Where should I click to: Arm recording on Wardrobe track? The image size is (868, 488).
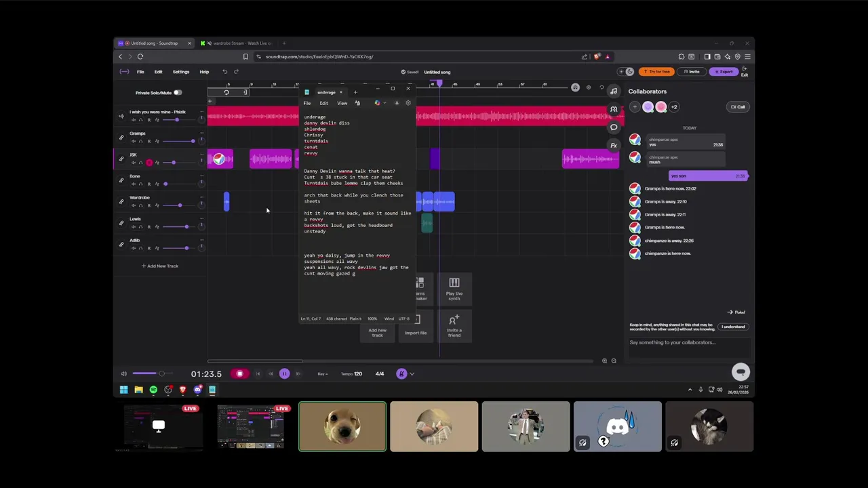coord(149,205)
